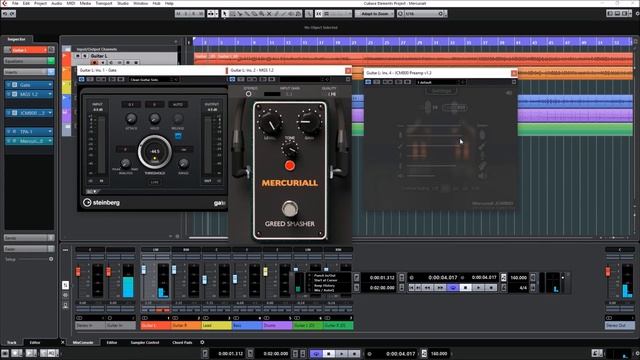This screenshot has width=640, height=360.
Task: Click the Greed Smasher right Gain knob
Action: [309, 122]
